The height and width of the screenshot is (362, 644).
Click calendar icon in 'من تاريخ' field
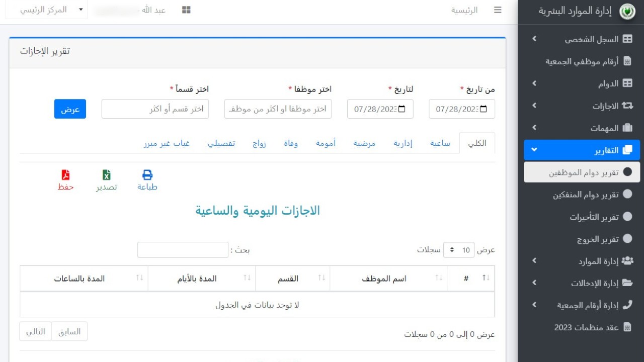[x=484, y=109]
